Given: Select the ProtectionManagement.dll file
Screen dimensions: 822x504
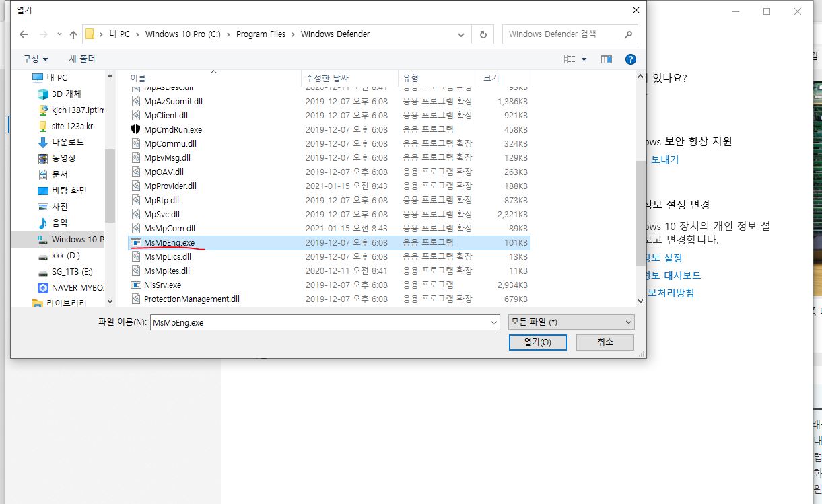Looking at the screenshot, I should (329, 299).
